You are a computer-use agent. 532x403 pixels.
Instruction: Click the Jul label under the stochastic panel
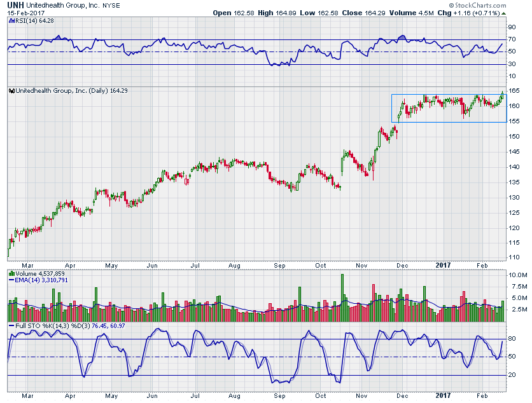click(x=195, y=396)
